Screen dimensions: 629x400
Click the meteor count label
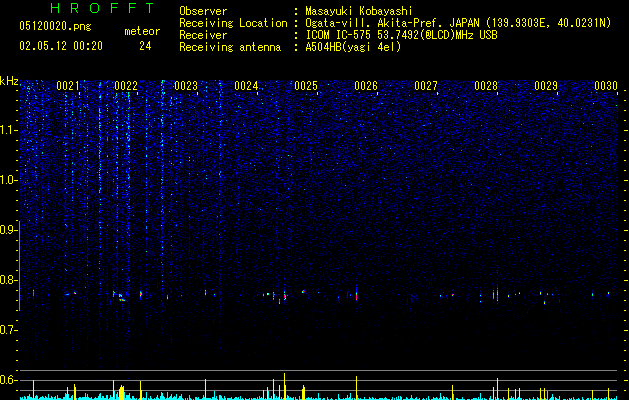pos(142,31)
